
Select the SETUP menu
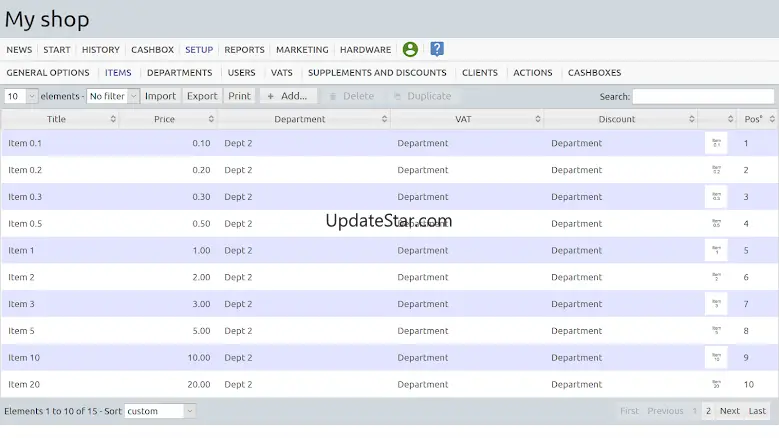tap(199, 50)
